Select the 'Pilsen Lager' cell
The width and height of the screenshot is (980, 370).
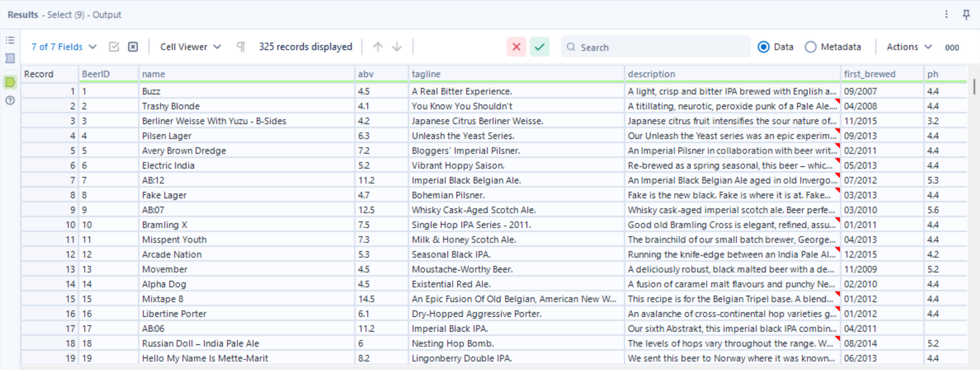tap(246, 136)
